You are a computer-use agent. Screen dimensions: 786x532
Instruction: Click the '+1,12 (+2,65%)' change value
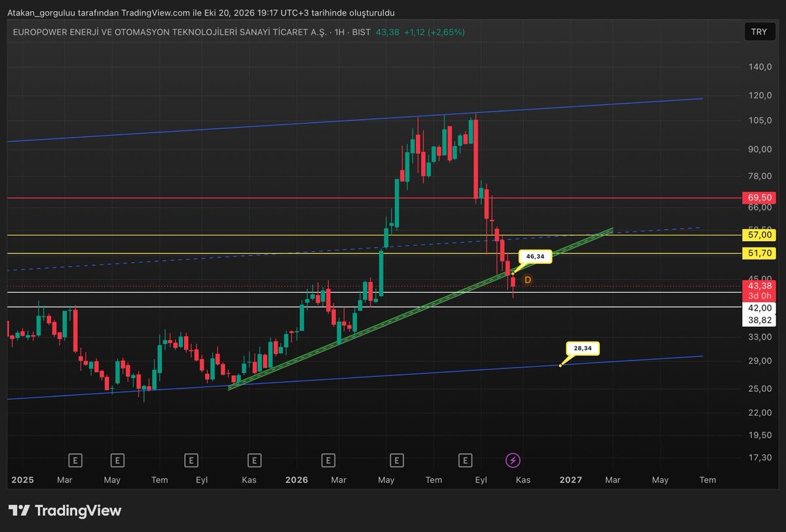(434, 32)
